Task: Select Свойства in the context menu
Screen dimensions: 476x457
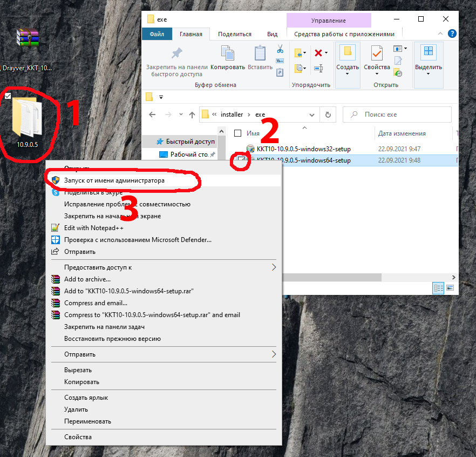Action: point(78,436)
